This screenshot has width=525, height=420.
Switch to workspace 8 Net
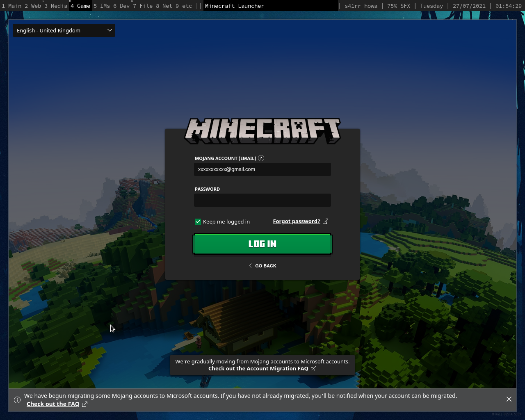coord(164,6)
